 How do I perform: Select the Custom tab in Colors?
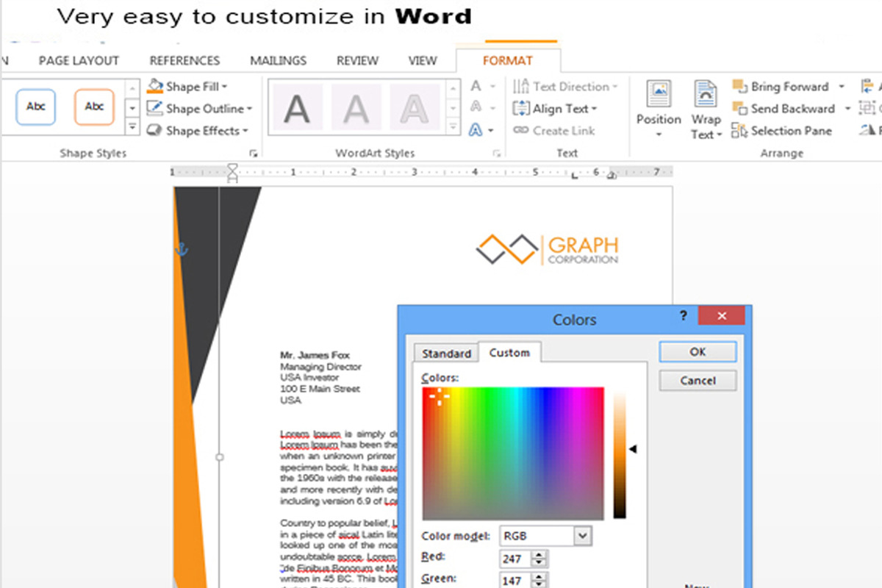tap(509, 353)
